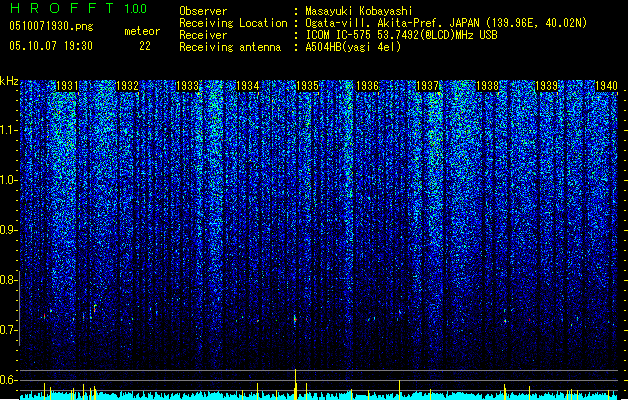The height and width of the screenshot is (400, 629).
Task: Click the 1934 time marker
Action: [248, 86]
